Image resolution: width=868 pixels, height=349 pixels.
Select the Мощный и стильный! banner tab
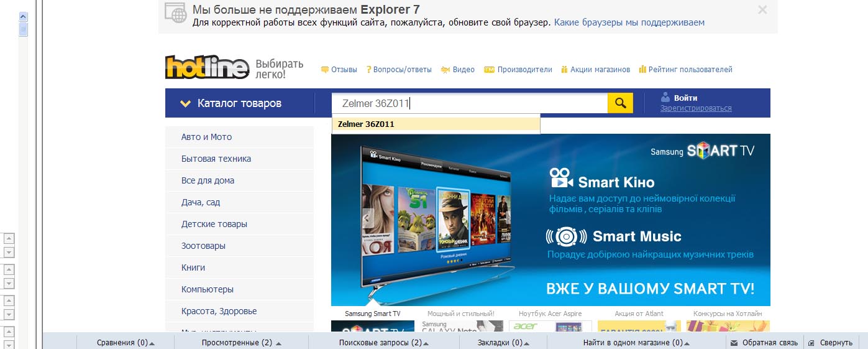461,314
